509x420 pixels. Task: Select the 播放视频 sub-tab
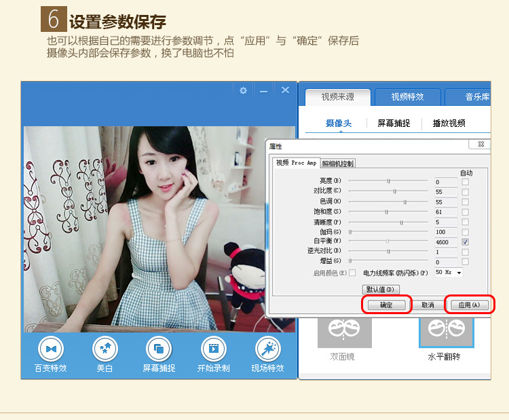tap(449, 123)
